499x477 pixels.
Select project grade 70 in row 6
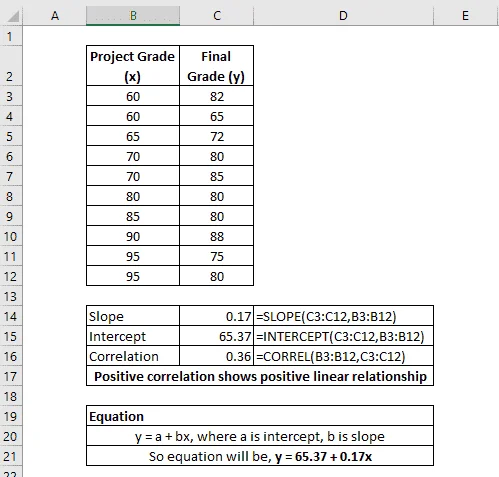133,156
